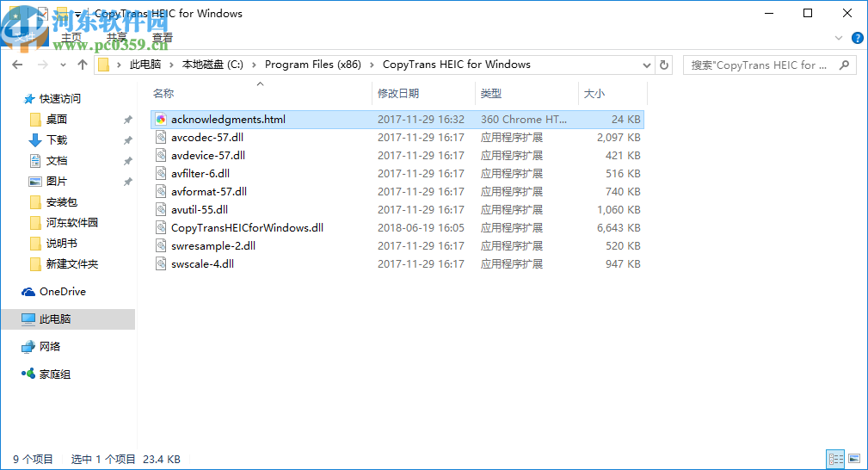Open 河东软件园 folder in quick access
This screenshot has height=470, width=868.
pos(72,223)
